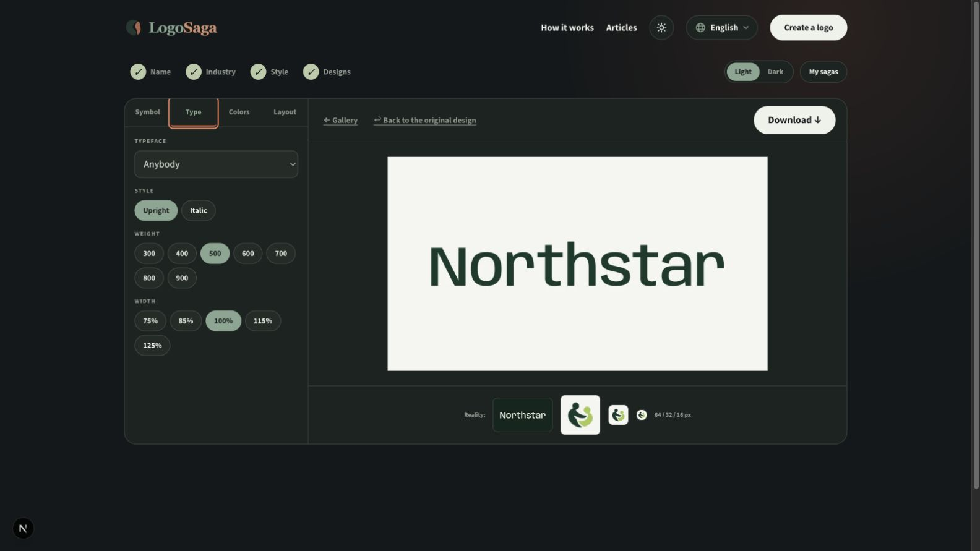Image resolution: width=980 pixels, height=551 pixels.
Task: Open the Articles page
Action: 621,28
